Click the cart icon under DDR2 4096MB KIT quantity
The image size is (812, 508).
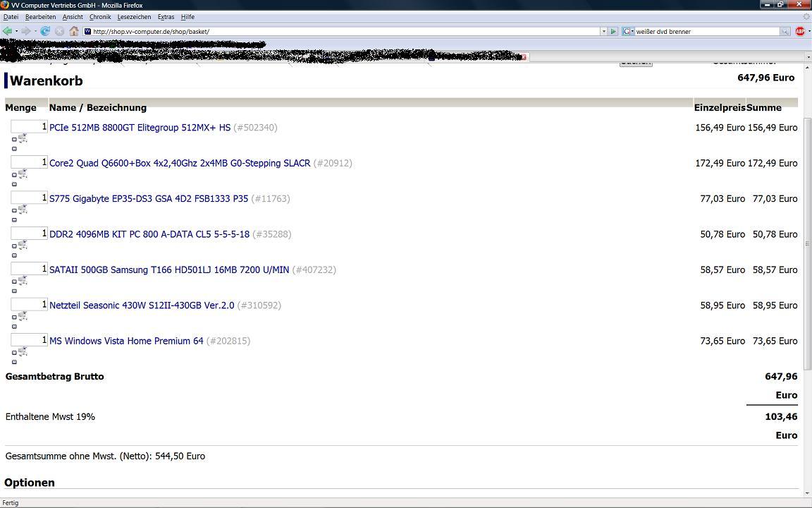pyautogui.click(x=23, y=245)
